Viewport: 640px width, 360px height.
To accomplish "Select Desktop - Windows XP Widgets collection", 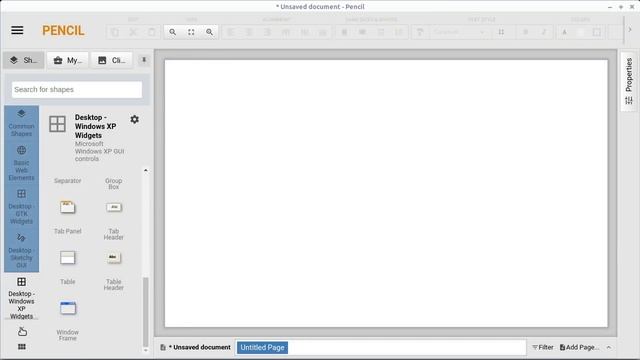I will (x=21, y=298).
